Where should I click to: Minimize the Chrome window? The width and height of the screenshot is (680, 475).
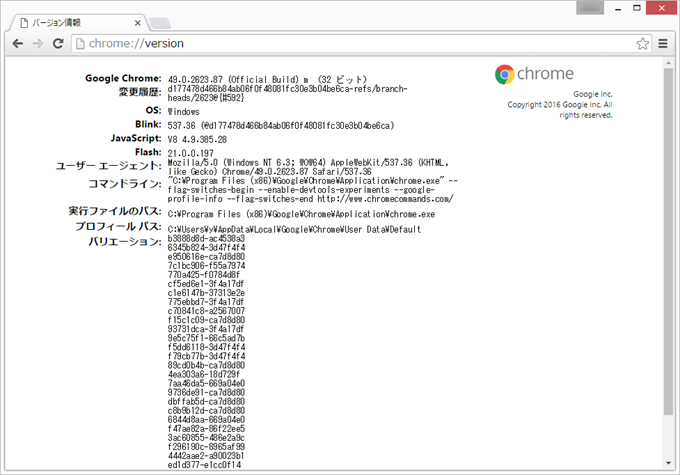click(618, 8)
